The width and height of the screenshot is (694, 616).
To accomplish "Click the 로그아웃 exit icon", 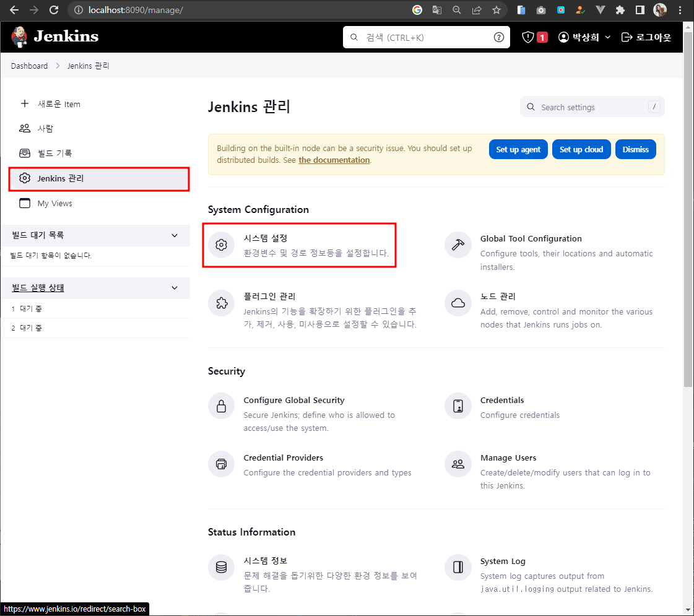I will point(627,37).
